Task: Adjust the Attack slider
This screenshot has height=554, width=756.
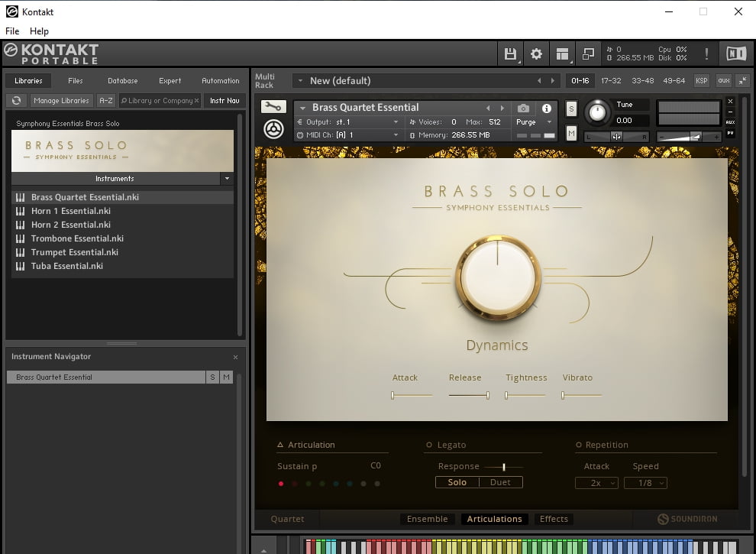Action: (412, 395)
